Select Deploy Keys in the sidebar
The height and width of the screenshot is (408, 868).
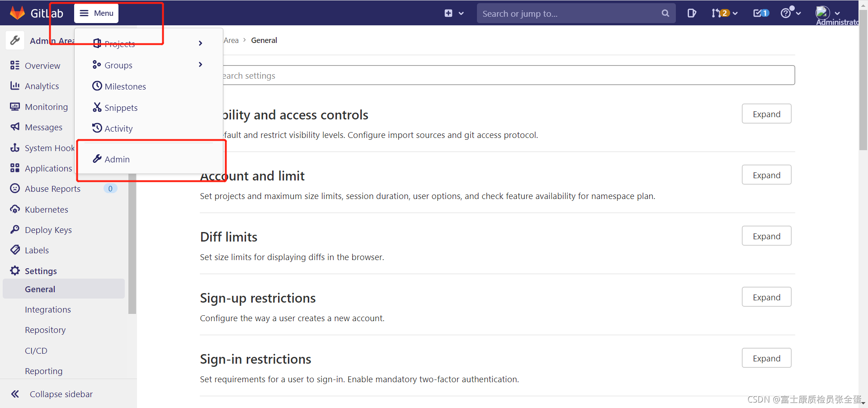48,229
